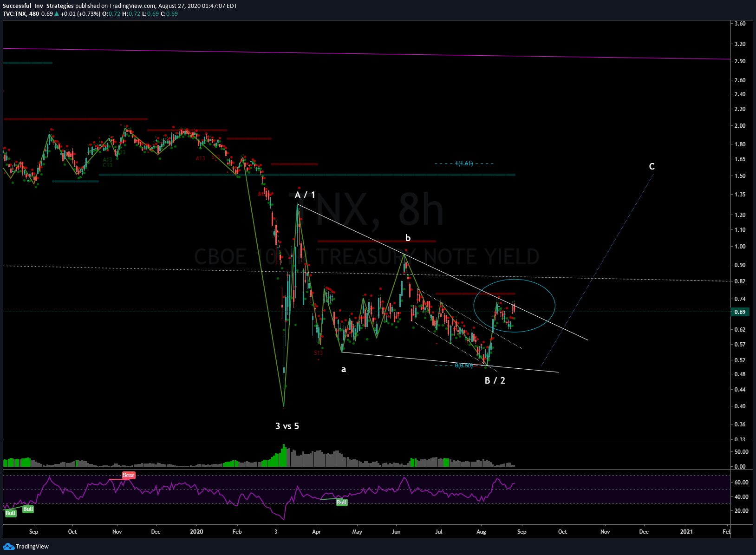Click the '2021' label on time axis
The image size is (756, 555).
coord(686,531)
